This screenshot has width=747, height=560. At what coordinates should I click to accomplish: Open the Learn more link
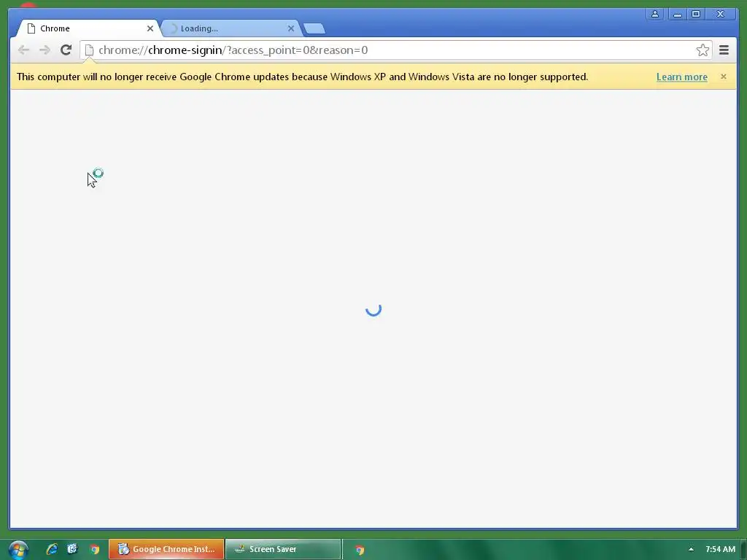tap(682, 77)
